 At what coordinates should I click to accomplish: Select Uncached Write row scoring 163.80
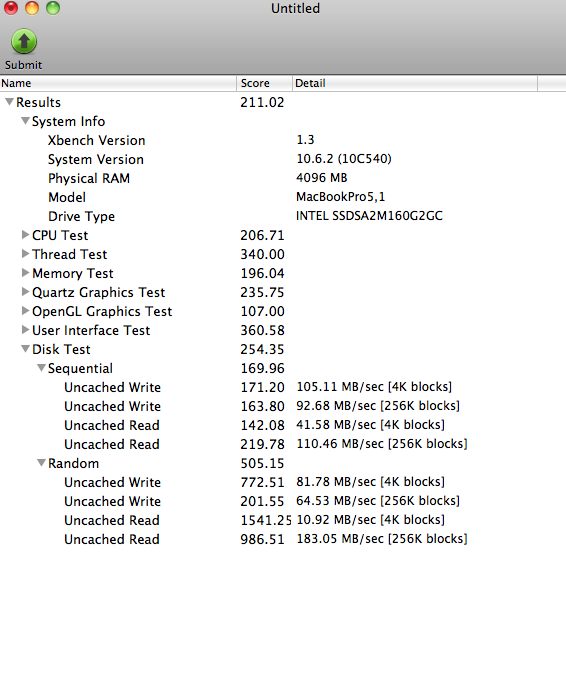click(283, 406)
